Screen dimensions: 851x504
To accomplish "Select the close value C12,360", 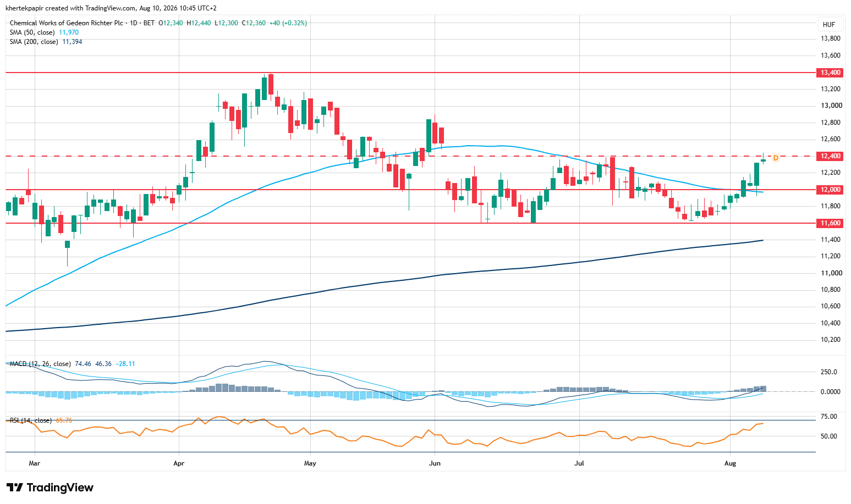I will [x=254, y=23].
